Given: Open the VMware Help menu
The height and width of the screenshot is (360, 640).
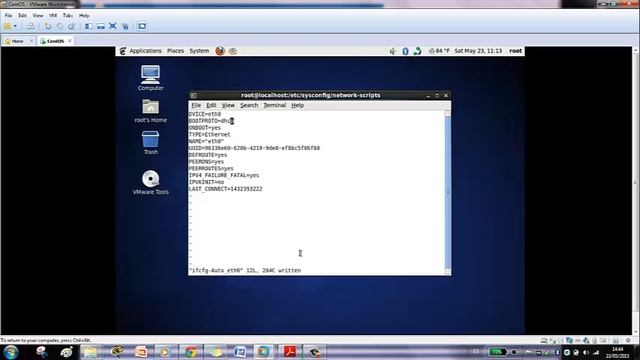Looking at the screenshot, I should pyautogui.click(x=84, y=16).
